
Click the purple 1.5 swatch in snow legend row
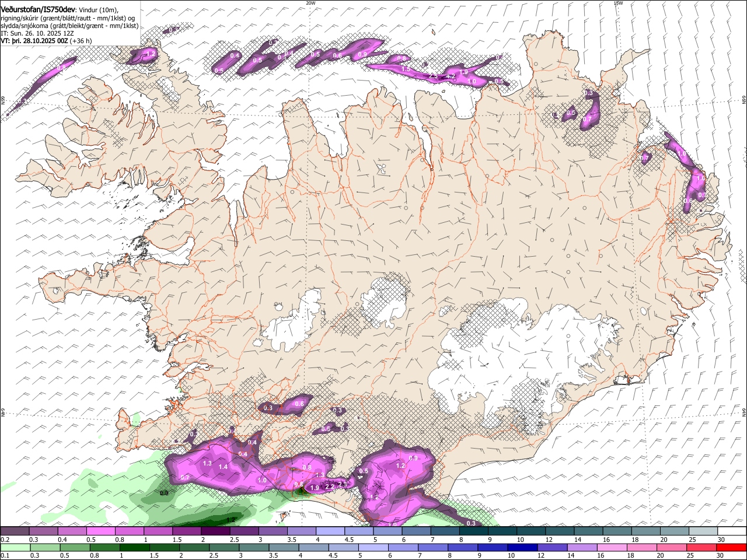[187, 531]
